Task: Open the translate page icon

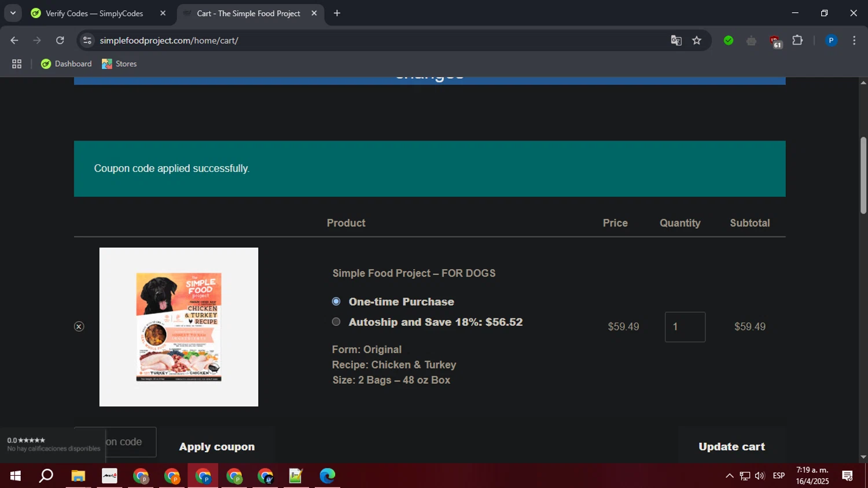Action: pos(676,41)
